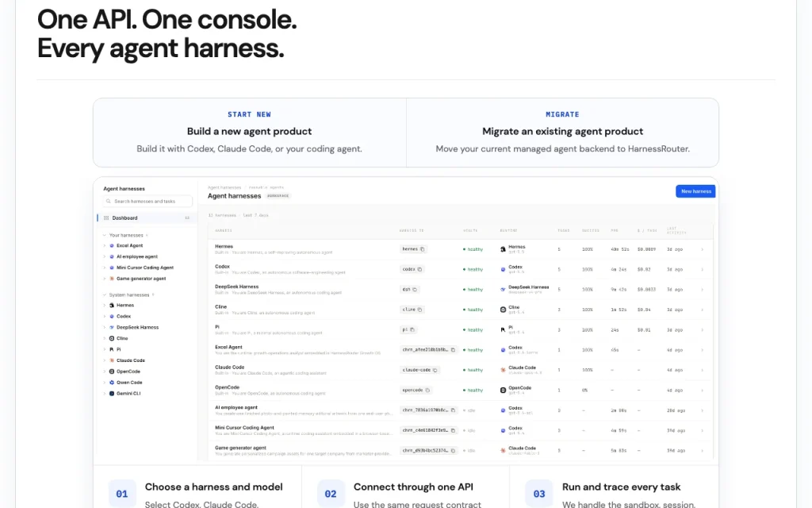Click the "$0.02" cost in the Codex row
812x508 pixels.
tap(644, 270)
